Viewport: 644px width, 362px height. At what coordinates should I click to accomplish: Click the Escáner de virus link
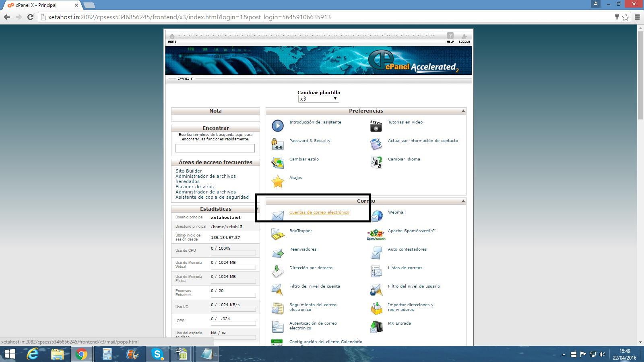(x=194, y=187)
